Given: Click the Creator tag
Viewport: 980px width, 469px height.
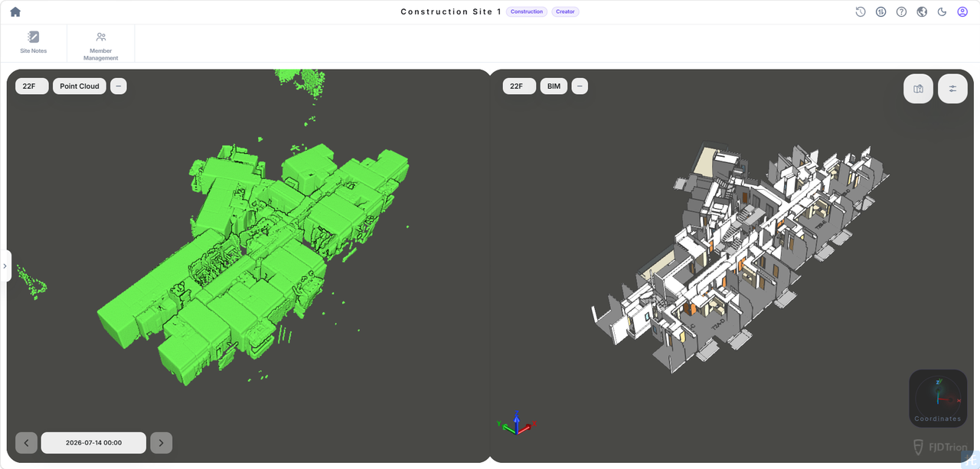Looking at the screenshot, I should pyautogui.click(x=565, y=11).
